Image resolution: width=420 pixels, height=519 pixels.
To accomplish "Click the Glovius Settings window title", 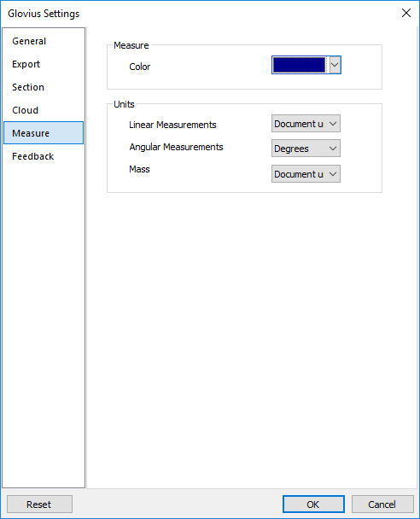I will (x=44, y=14).
